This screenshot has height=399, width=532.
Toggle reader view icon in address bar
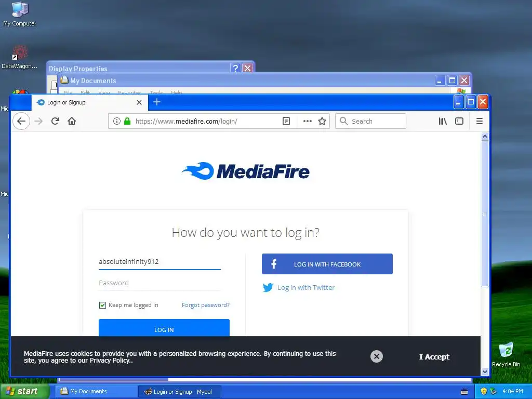pyautogui.click(x=286, y=121)
